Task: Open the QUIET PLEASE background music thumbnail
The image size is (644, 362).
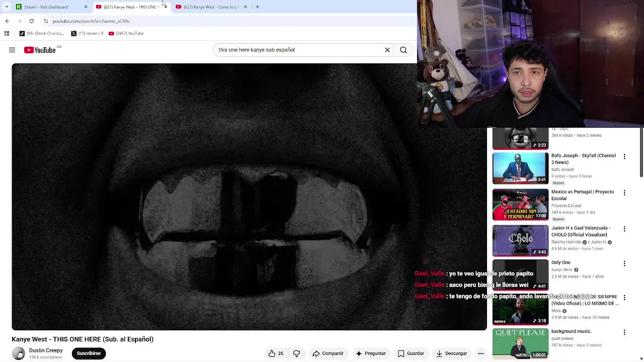Action: point(520,343)
